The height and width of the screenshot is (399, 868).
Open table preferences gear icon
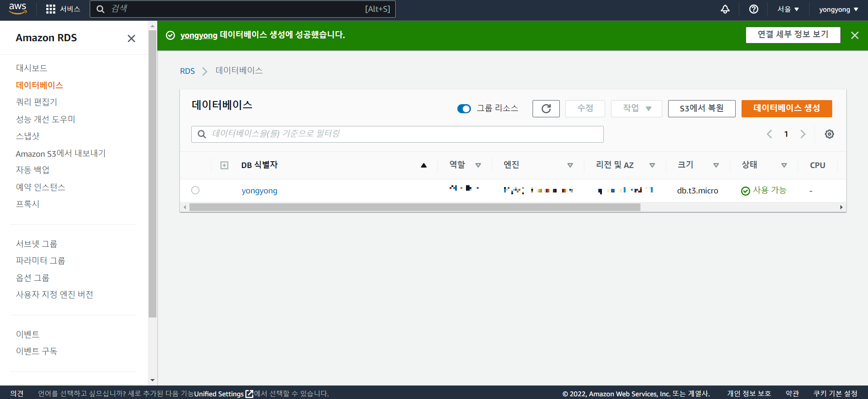point(829,134)
